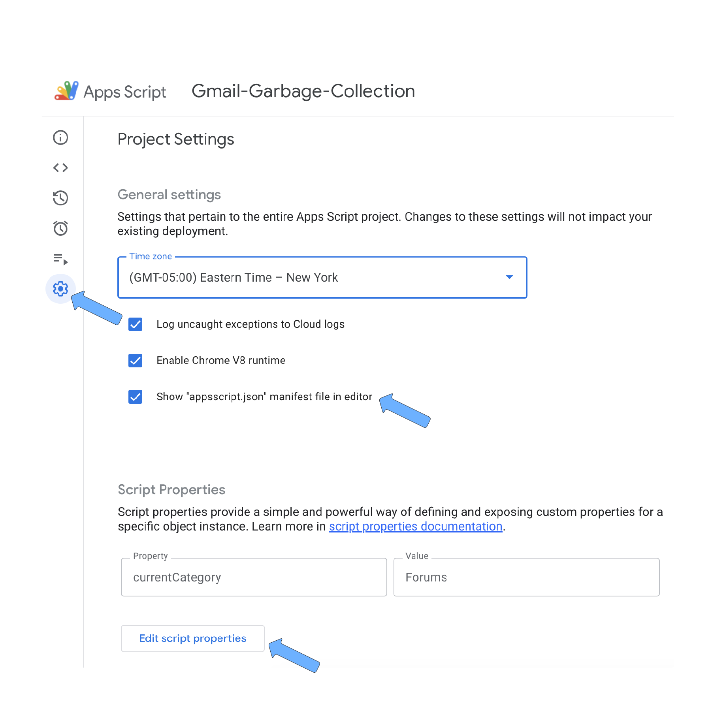Open the Overview info icon in sidebar
Viewport: 727px width, 728px height.
60,137
